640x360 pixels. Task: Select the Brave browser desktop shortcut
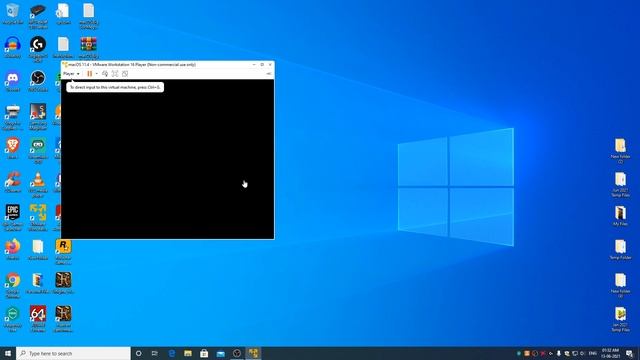13,148
